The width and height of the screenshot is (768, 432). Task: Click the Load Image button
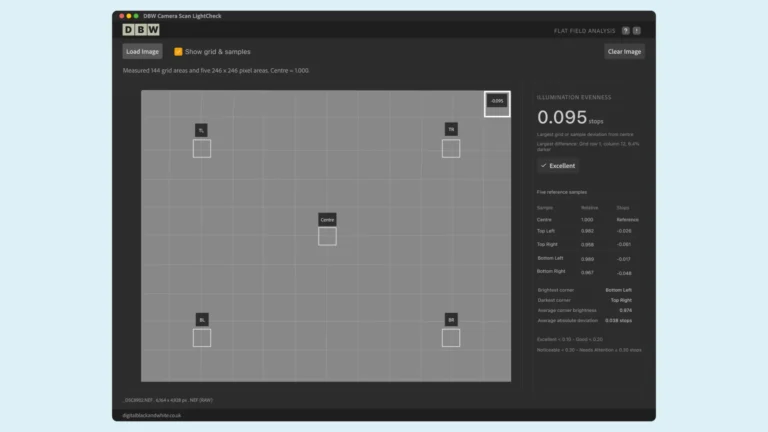142,51
